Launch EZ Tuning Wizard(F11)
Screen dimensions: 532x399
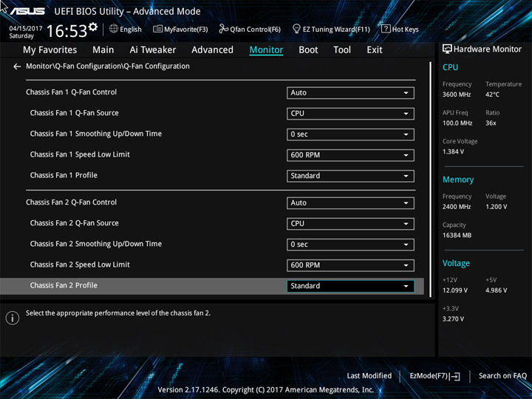pos(331,29)
